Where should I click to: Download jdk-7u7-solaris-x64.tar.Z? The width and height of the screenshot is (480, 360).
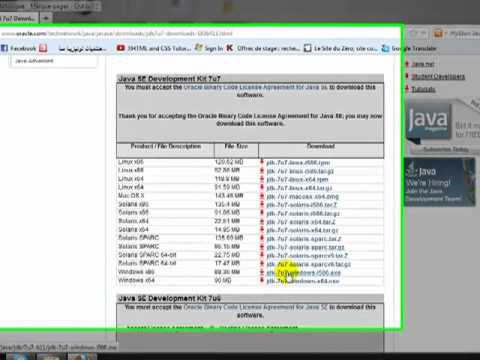(x=301, y=222)
